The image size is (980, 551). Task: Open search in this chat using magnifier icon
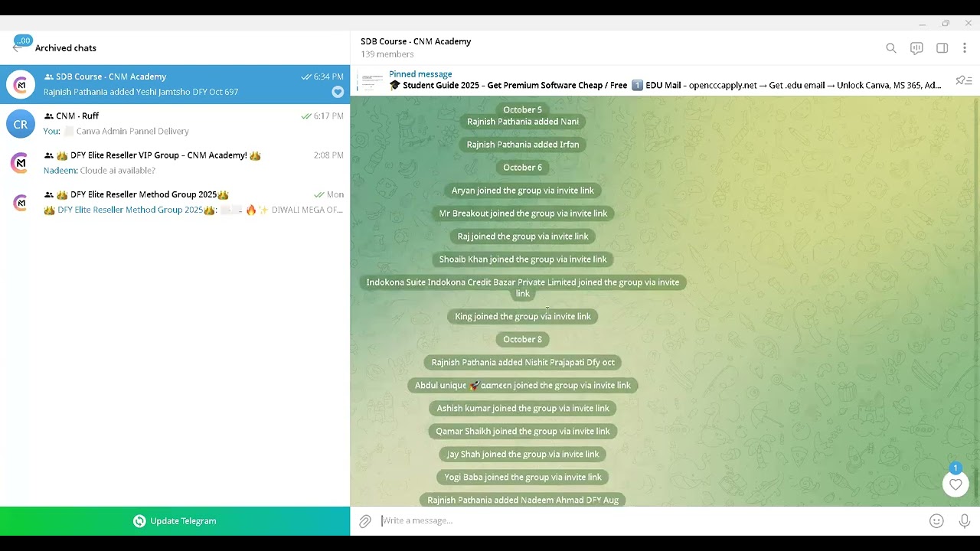[x=891, y=48]
